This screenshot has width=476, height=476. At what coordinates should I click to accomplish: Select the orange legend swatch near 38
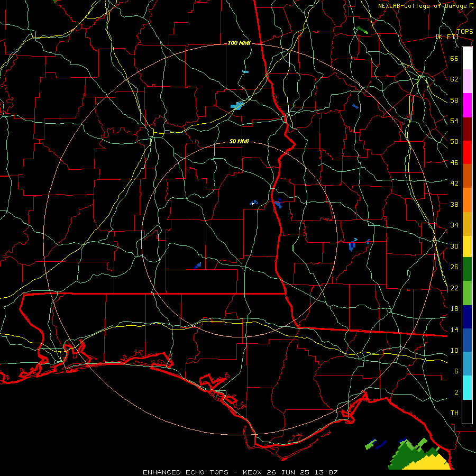point(467,200)
